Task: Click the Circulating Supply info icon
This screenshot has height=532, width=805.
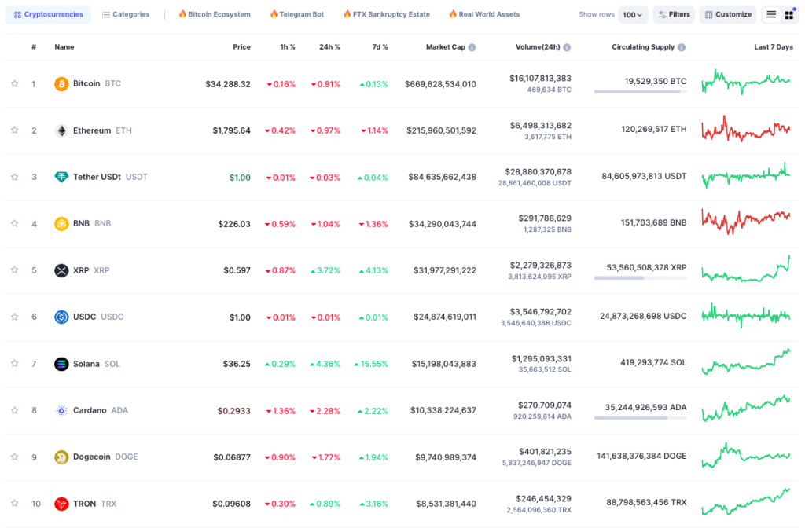Action: pyautogui.click(x=682, y=47)
